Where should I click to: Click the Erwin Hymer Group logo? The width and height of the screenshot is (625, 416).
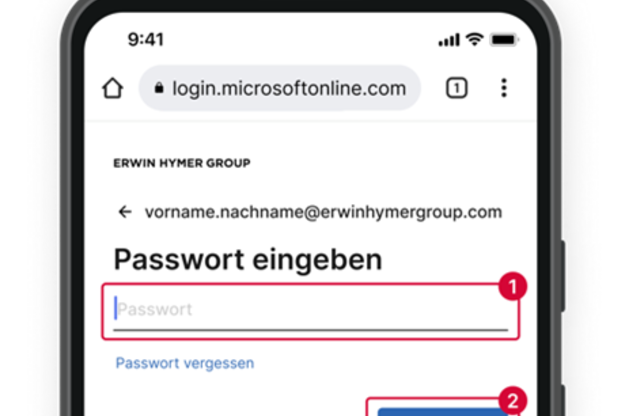coord(182,163)
